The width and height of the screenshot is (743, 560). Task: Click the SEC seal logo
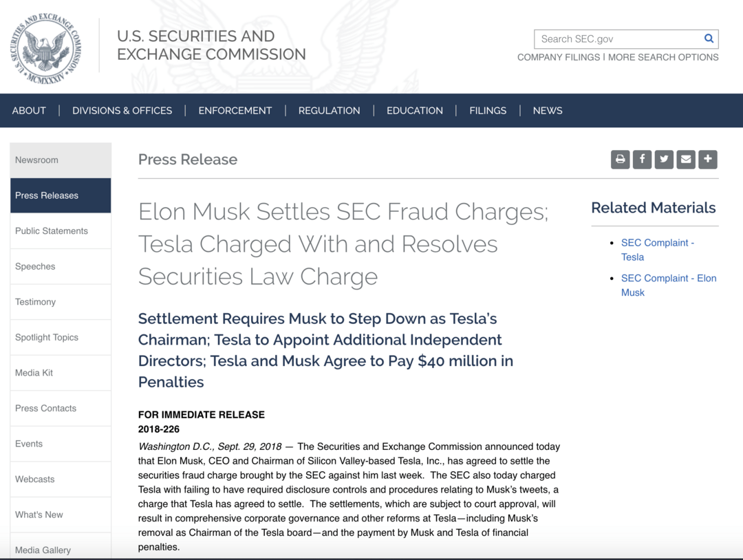click(x=45, y=48)
